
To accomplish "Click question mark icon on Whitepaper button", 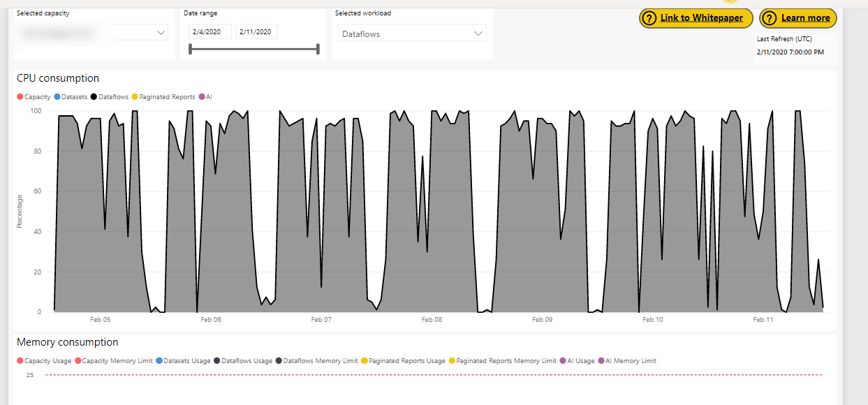I will pos(649,18).
